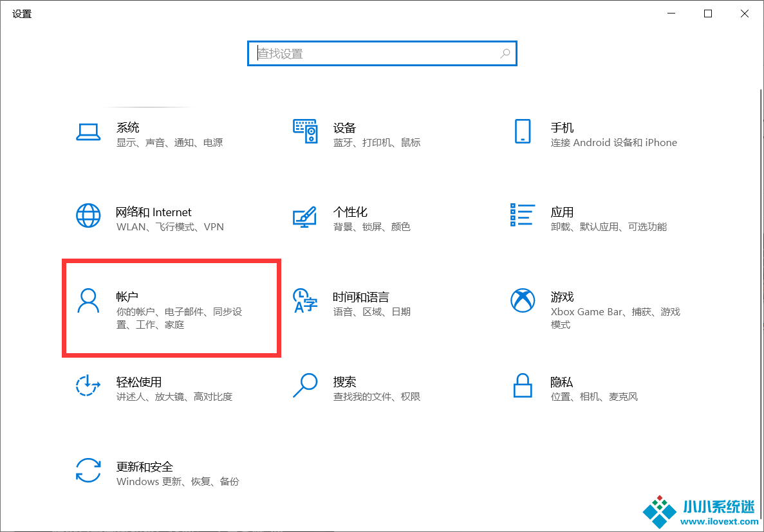The height and width of the screenshot is (532, 764).
Task: Click the text 显示、声音、通知、电源
Action: click(x=169, y=142)
